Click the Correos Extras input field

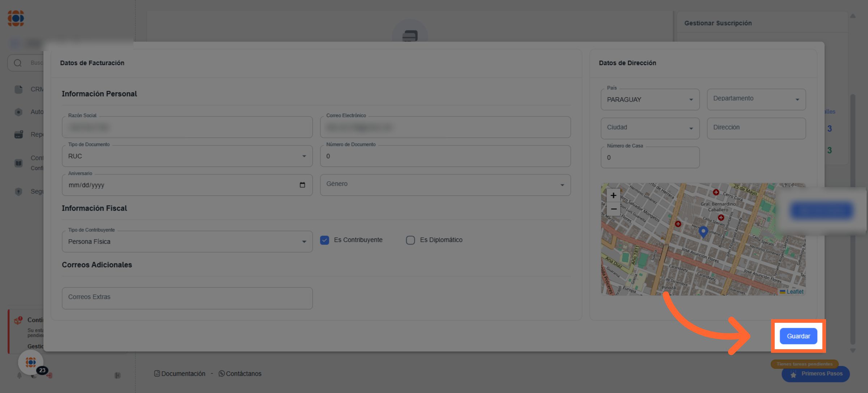pyautogui.click(x=187, y=298)
